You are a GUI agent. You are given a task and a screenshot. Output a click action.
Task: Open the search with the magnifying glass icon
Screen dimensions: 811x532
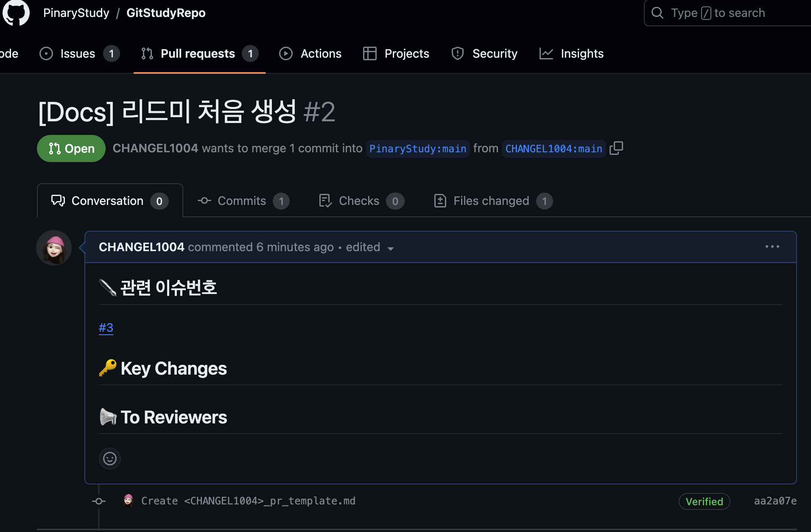657,13
